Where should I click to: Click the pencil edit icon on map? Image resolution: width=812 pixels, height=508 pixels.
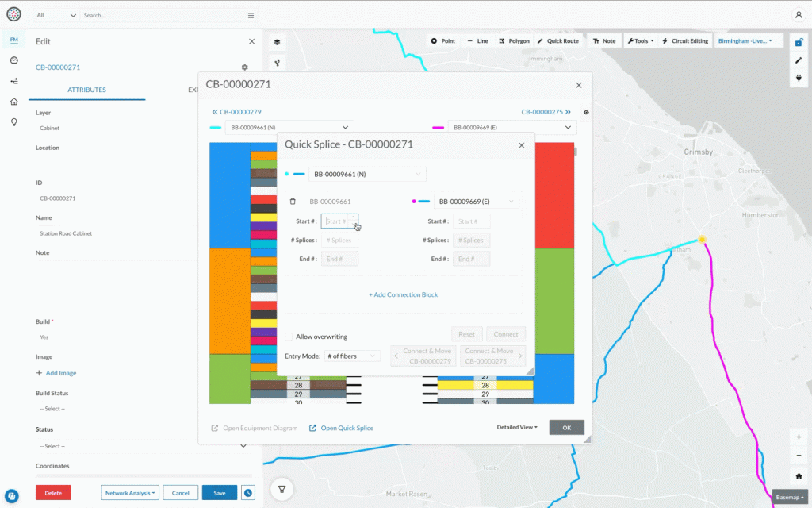(799, 60)
